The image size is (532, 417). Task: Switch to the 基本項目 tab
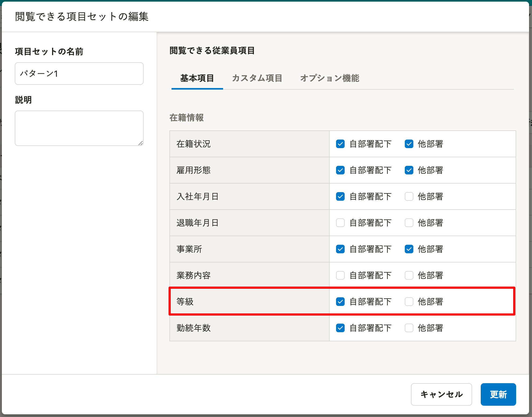pyautogui.click(x=197, y=78)
